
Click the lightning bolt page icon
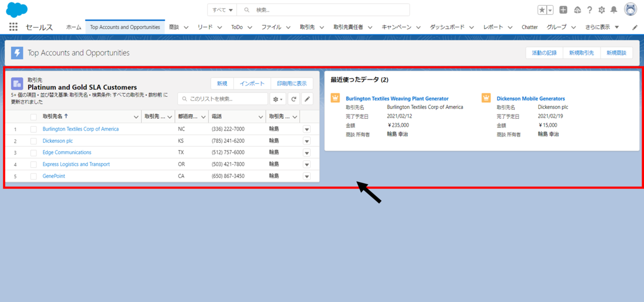17,53
